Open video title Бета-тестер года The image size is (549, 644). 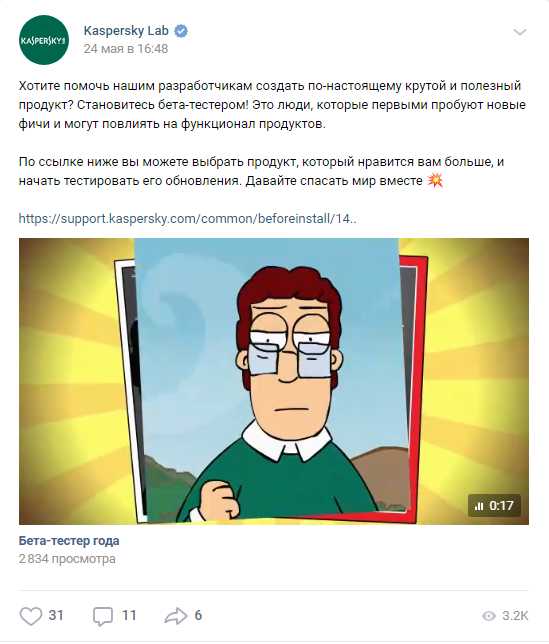click(x=69, y=540)
